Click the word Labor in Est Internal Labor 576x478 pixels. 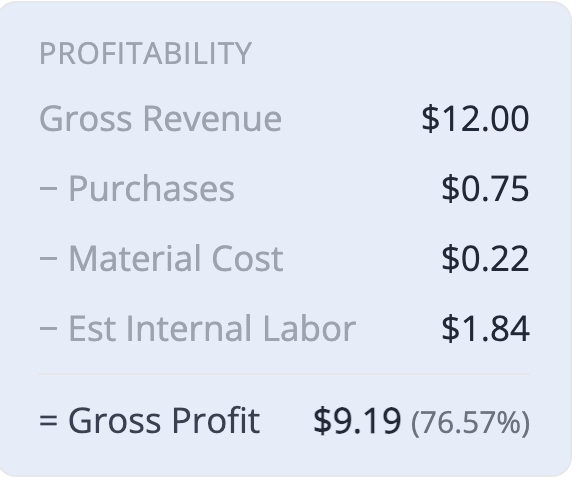[x=309, y=328]
